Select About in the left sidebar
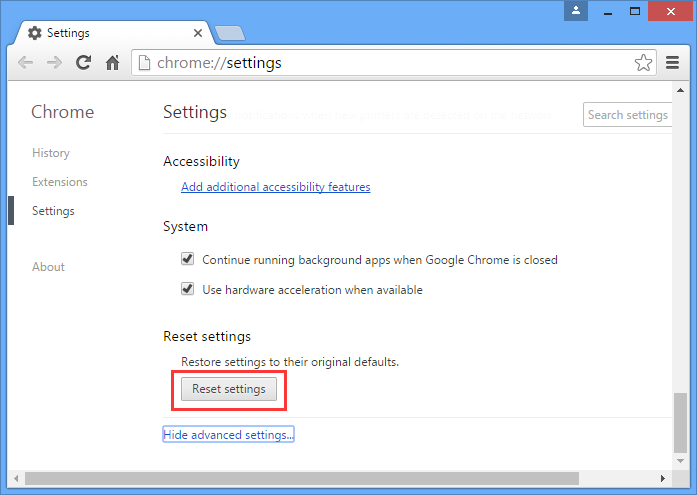The width and height of the screenshot is (697, 495). point(48,267)
